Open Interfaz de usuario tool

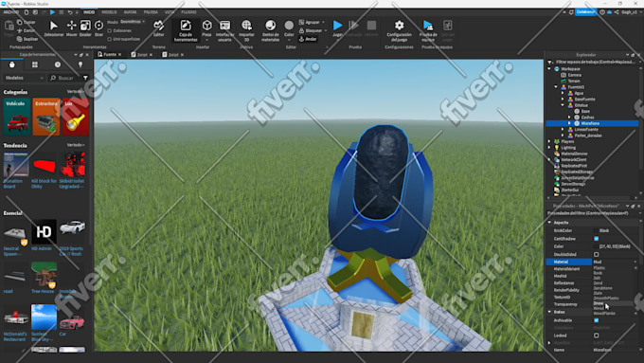coord(224,30)
